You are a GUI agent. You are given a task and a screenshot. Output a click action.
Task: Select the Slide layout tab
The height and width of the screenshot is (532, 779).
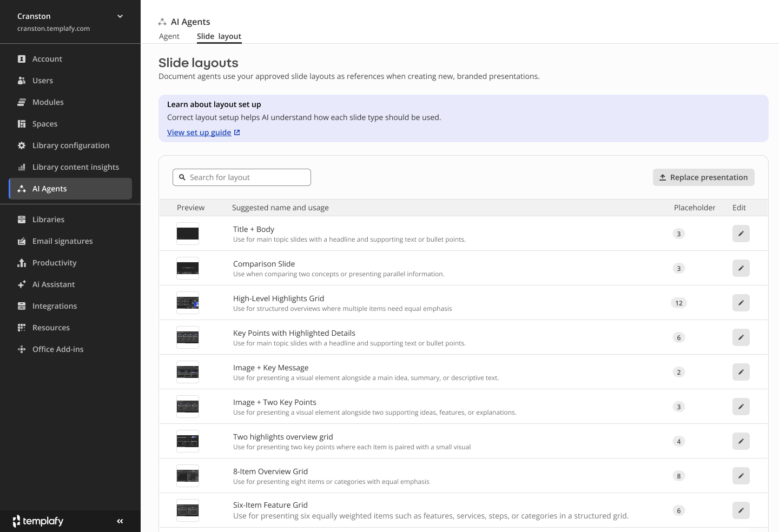219,36
